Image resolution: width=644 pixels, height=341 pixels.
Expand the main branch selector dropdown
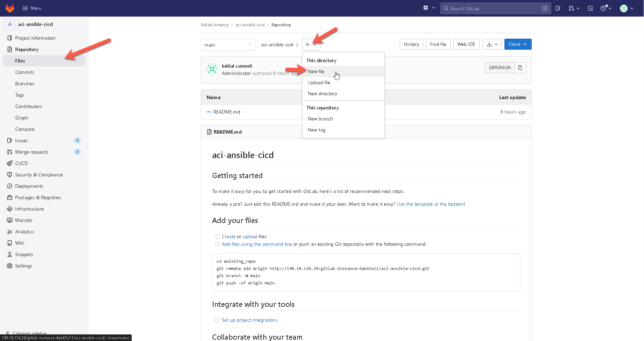pos(228,45)
